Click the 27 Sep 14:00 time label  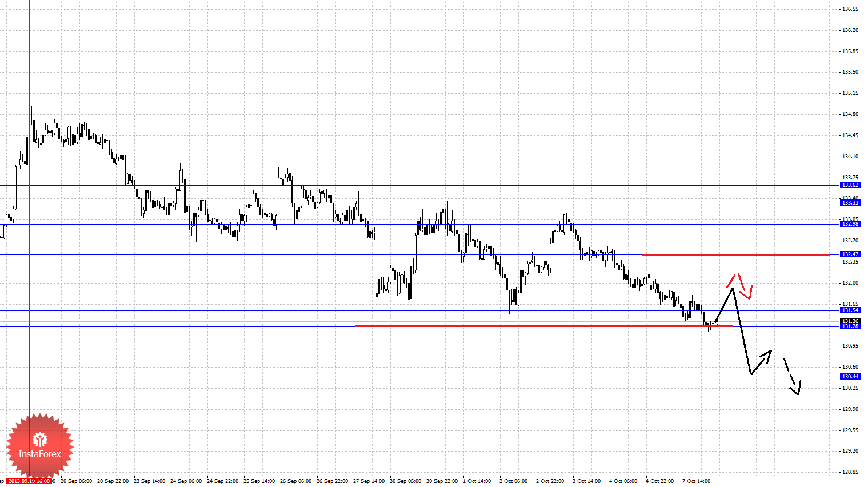(369, 481)
